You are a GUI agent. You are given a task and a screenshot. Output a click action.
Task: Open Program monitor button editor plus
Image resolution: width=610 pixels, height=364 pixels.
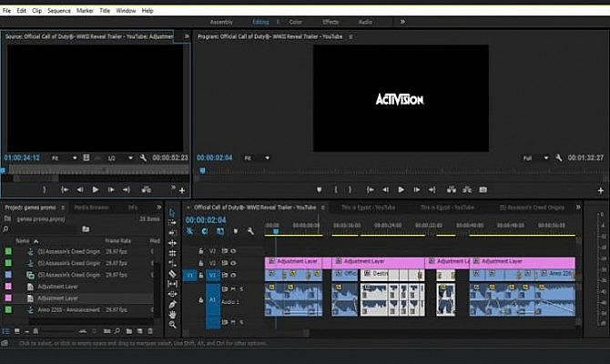(x=601, y=190)
